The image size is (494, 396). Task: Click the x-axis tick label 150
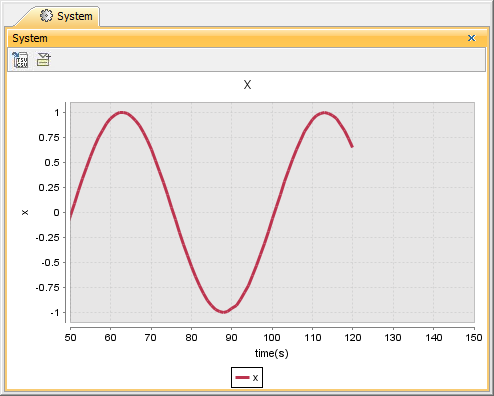[x=474, y=338]
